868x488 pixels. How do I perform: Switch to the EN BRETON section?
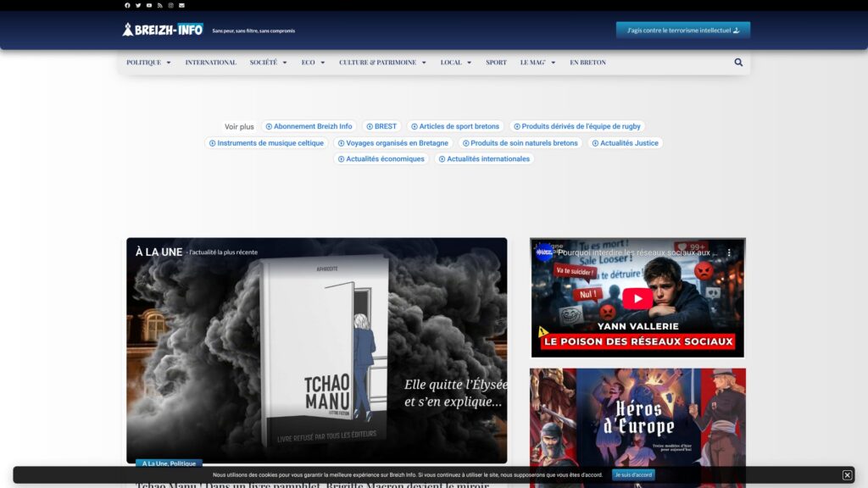pos(587,62)
